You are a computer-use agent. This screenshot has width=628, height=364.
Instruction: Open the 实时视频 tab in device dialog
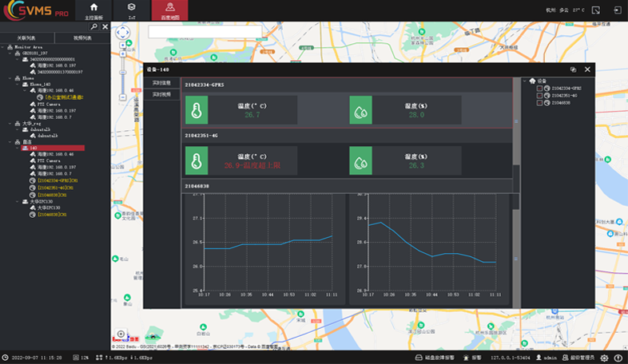(162, 94)
